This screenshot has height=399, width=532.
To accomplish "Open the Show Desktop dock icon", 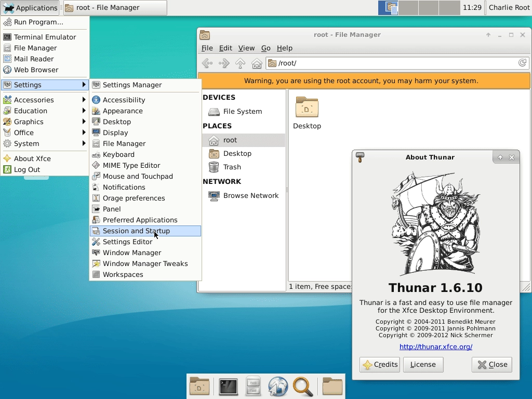I will pyautogui.click(x=199, y=387).
